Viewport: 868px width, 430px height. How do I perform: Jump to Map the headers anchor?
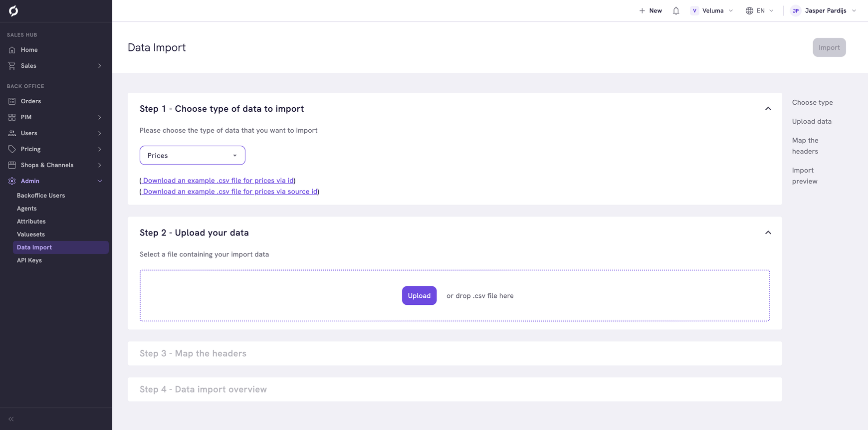coord(805,146)
